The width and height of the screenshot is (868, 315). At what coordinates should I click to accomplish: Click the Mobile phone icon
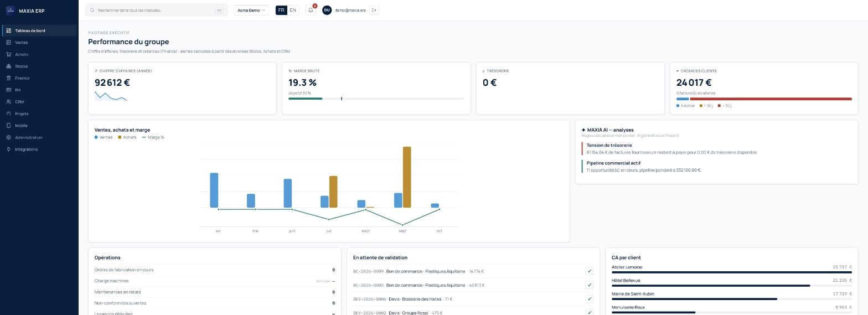[x=9, y=126]
